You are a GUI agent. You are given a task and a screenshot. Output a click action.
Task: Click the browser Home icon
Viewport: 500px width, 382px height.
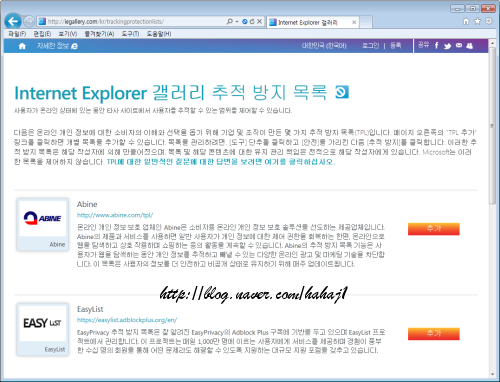tap(466, 21)
